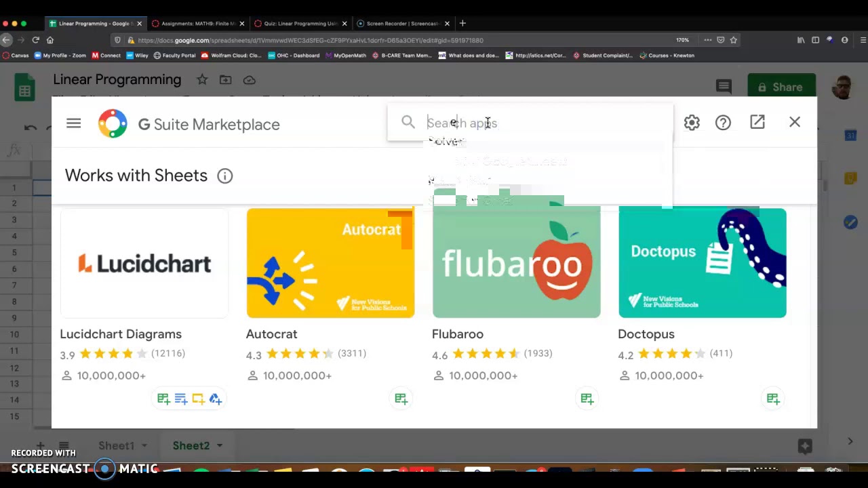Open the Marketplace help icon
This screenshot has height=488, width=868.
[723, 123]
